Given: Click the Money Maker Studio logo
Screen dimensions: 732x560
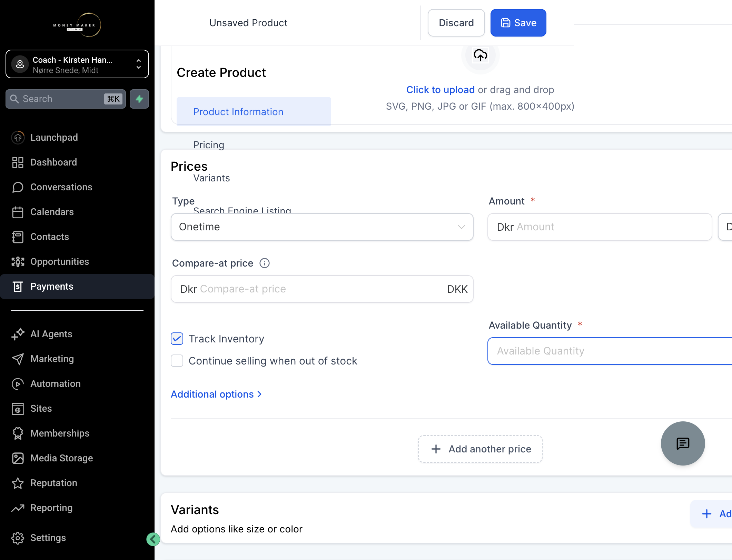Looking at the screenshot, I should (x=77, y=25).
